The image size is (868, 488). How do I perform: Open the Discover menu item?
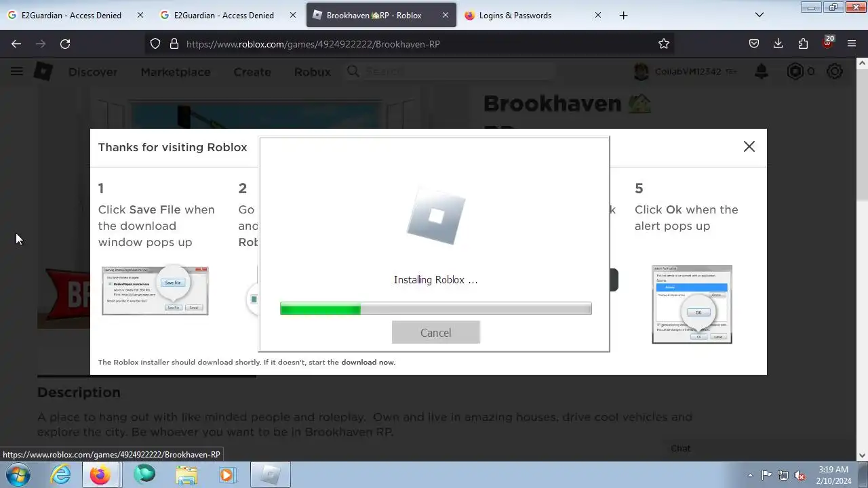[x=93, y=72]
